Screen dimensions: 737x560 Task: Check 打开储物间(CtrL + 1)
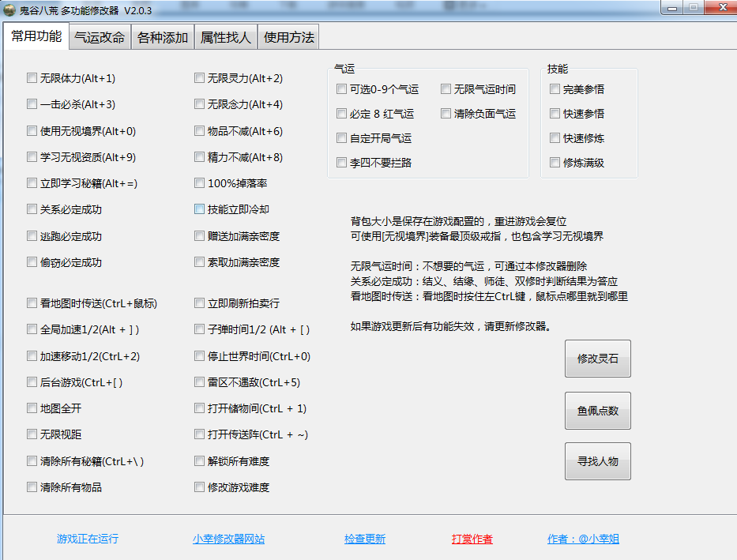199,408
